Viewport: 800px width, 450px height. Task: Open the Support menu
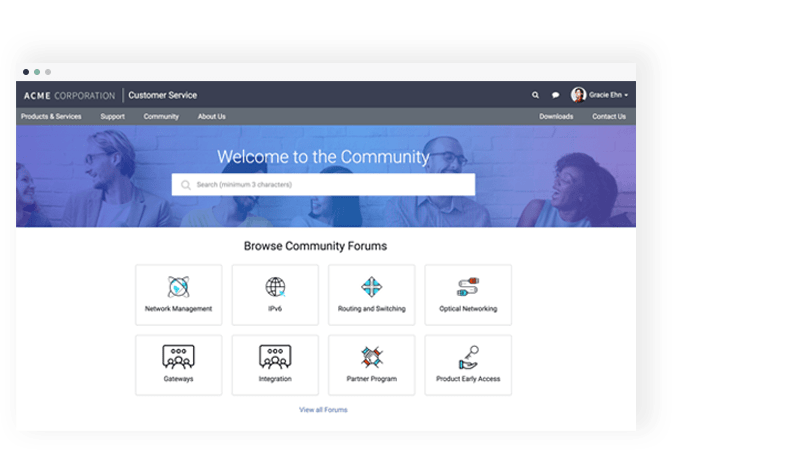click(112, 116)
